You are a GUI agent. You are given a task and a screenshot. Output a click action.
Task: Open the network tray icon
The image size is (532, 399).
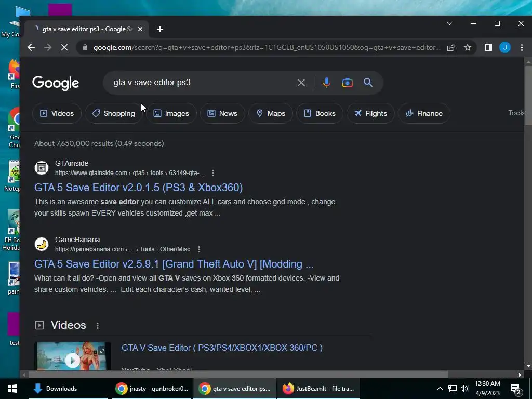click(453, 389)
